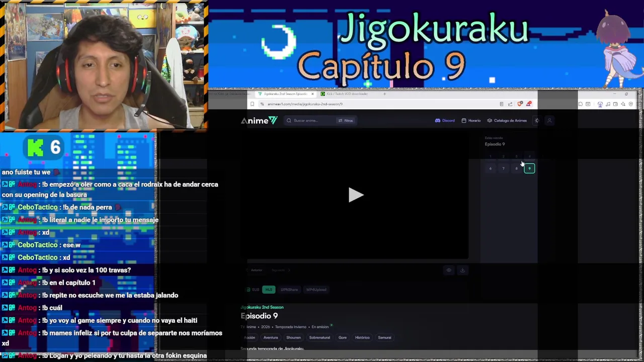Open the Horario schedule page
644x362 pixels.
pos(471,121)
